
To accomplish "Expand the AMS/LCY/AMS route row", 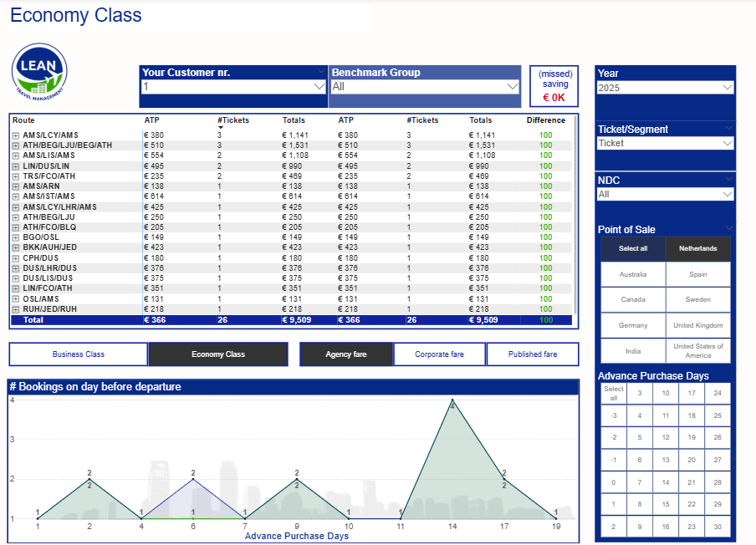I will tap(15, 135).
